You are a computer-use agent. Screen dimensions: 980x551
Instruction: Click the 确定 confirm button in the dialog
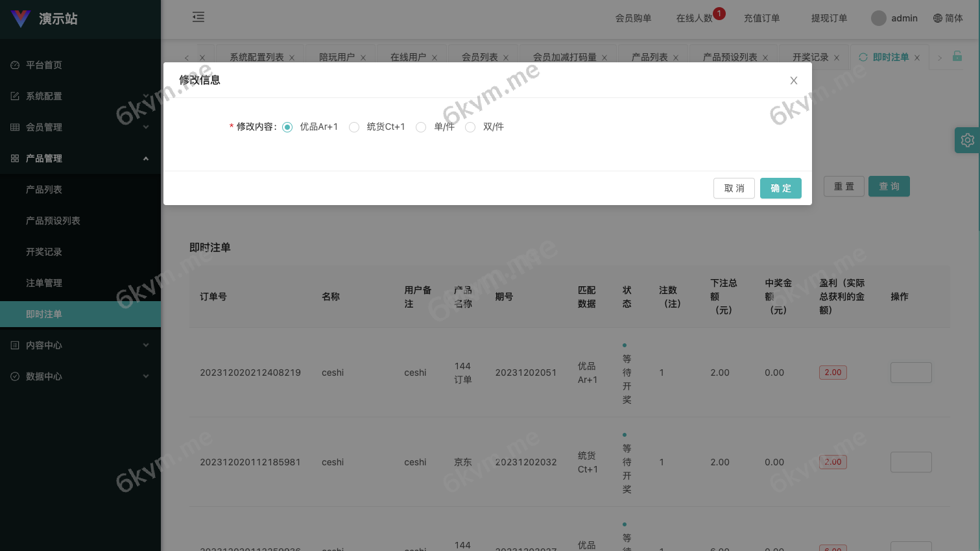(781, 188)
